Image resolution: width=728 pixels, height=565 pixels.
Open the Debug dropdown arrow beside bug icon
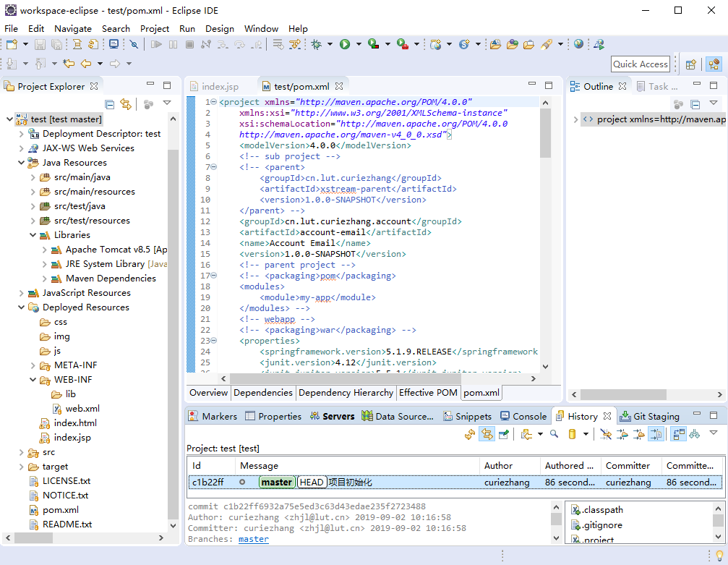330,44
